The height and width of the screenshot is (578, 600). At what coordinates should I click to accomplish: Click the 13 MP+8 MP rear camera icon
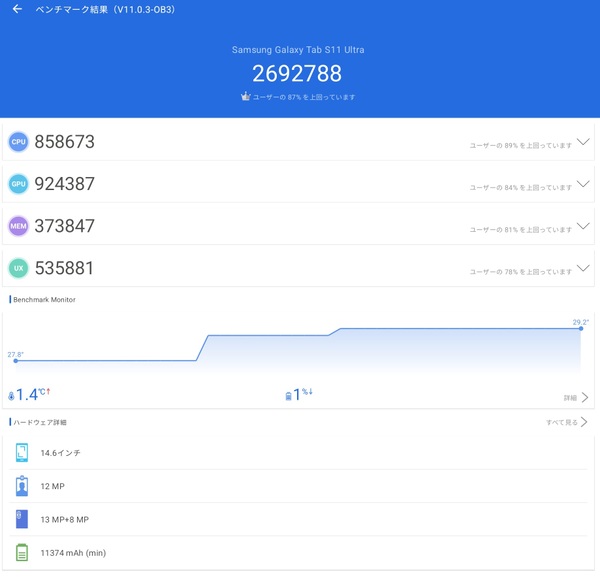click(22, 519)
